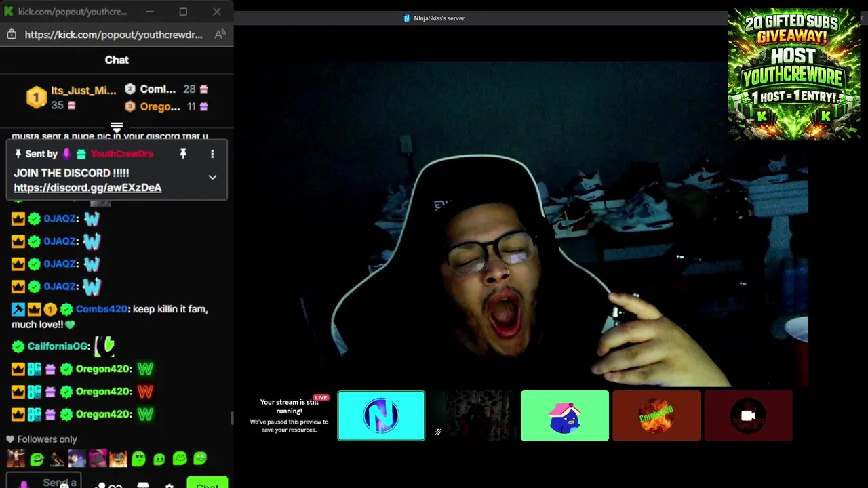
Task: Insert the pink quick emote
Action: pyautogui.click(x=98, y=459)
